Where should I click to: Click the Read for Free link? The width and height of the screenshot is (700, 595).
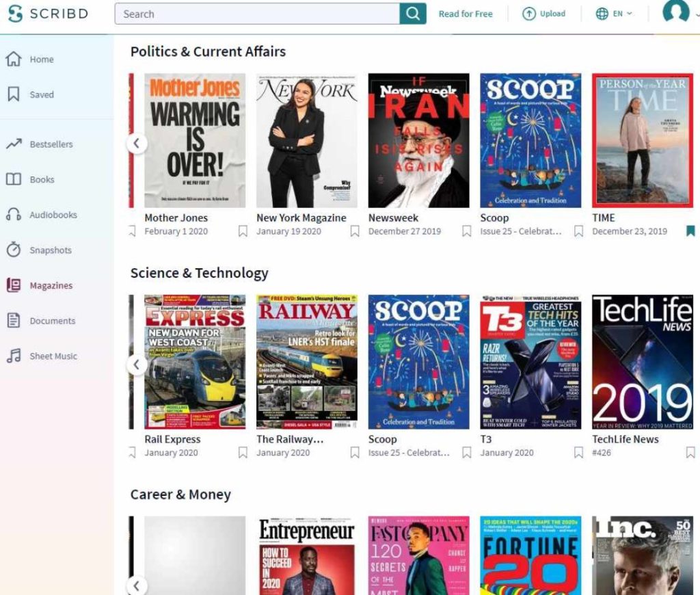[x=466, y=13]
